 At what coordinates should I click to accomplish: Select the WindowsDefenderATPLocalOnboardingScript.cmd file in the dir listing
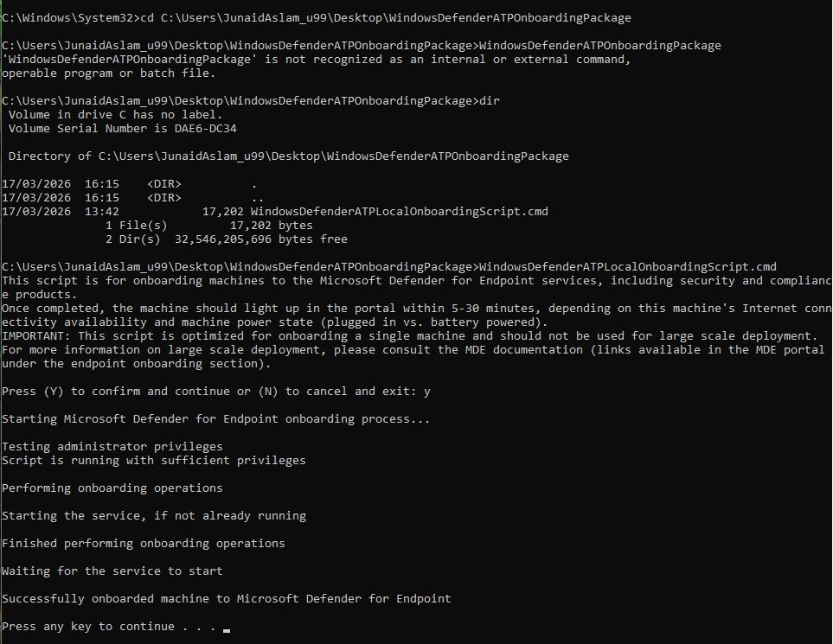399,211
